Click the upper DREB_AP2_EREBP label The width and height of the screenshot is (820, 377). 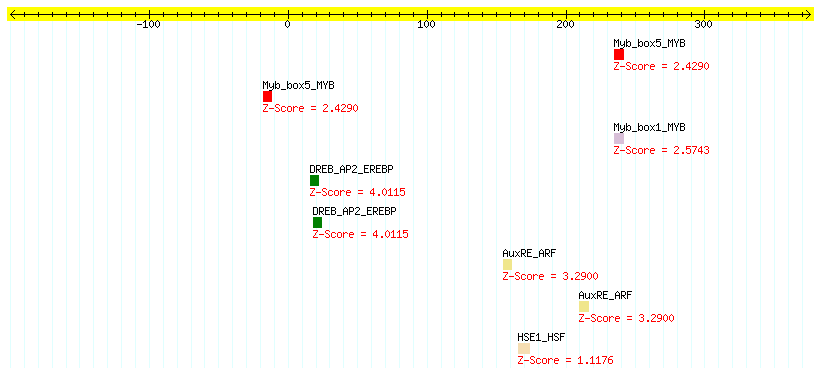[x=351, y=169]
